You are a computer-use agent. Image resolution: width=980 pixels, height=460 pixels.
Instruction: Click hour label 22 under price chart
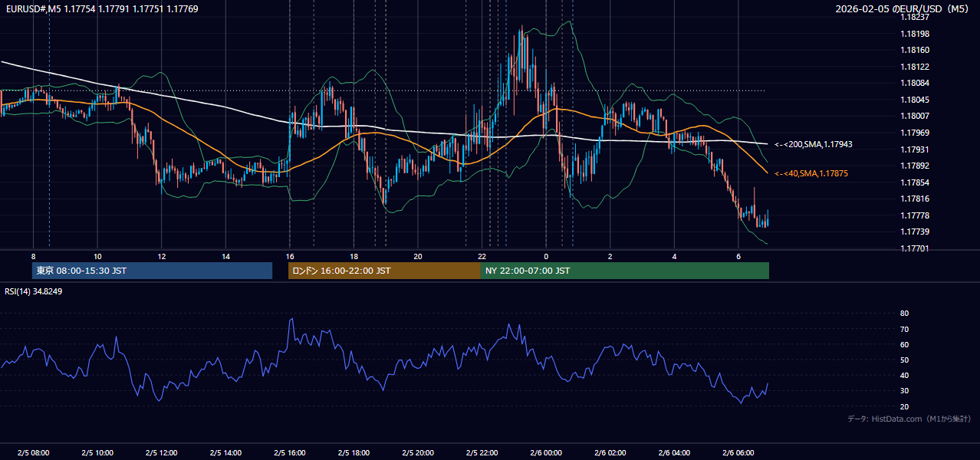point(482,255)
